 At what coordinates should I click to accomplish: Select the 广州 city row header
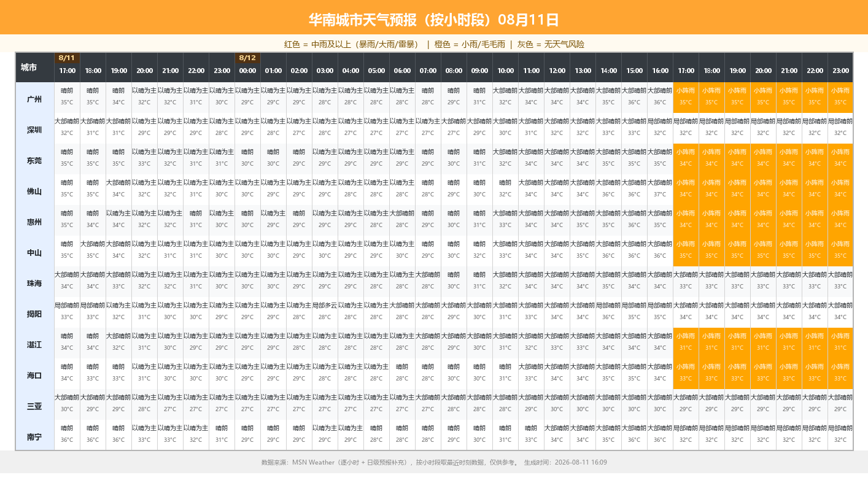pyautogui.click(x=35, y=98)
